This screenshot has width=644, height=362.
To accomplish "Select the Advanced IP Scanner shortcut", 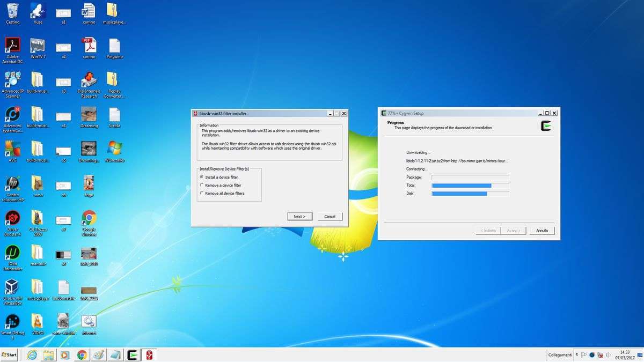I will click(12, 85).
